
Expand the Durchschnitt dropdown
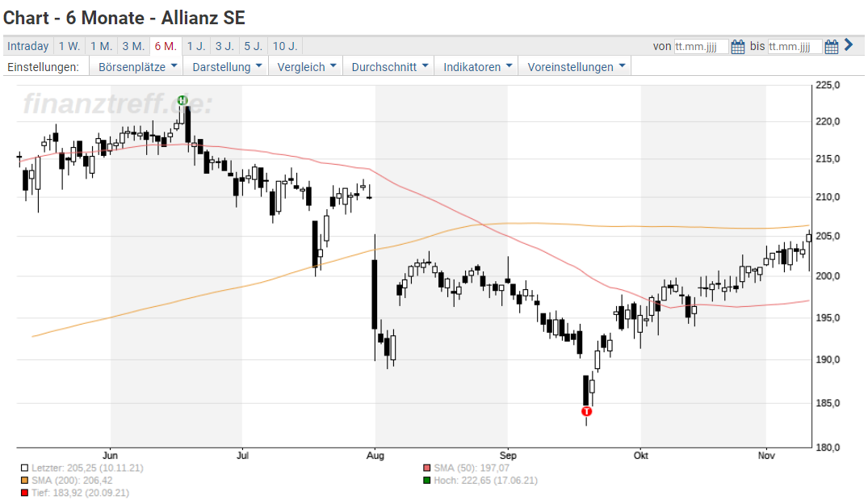pos(389,67)
